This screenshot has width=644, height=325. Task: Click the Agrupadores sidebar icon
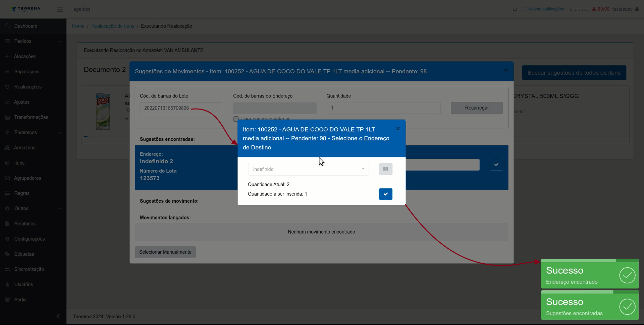click(x=7, y=178)
